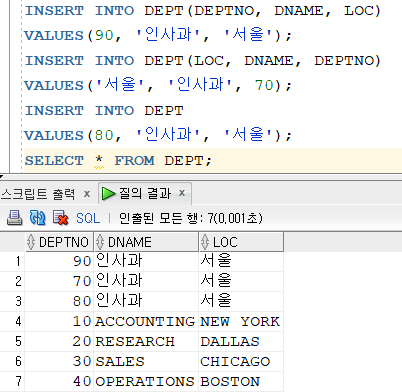Click the VALUES('서울', '인사과', 70) line
Image resolution: width=402 pixels, height=392 pixels.
158,85
